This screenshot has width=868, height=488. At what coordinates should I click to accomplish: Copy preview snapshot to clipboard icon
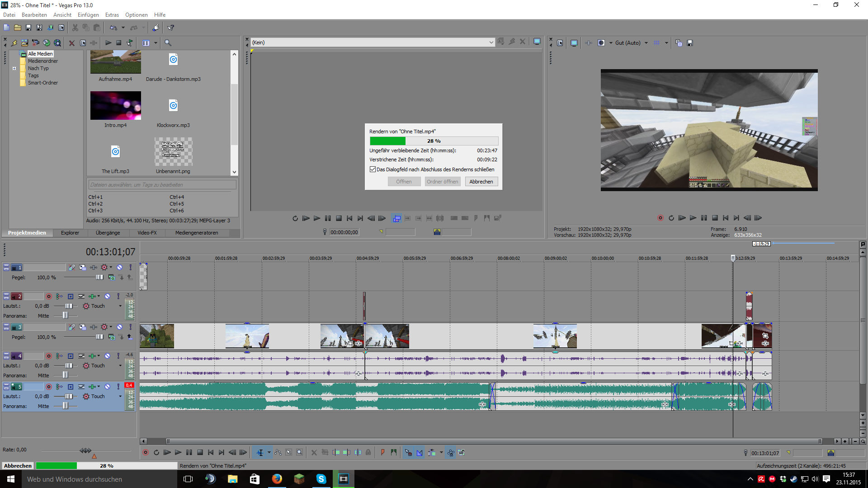(679, 43)
